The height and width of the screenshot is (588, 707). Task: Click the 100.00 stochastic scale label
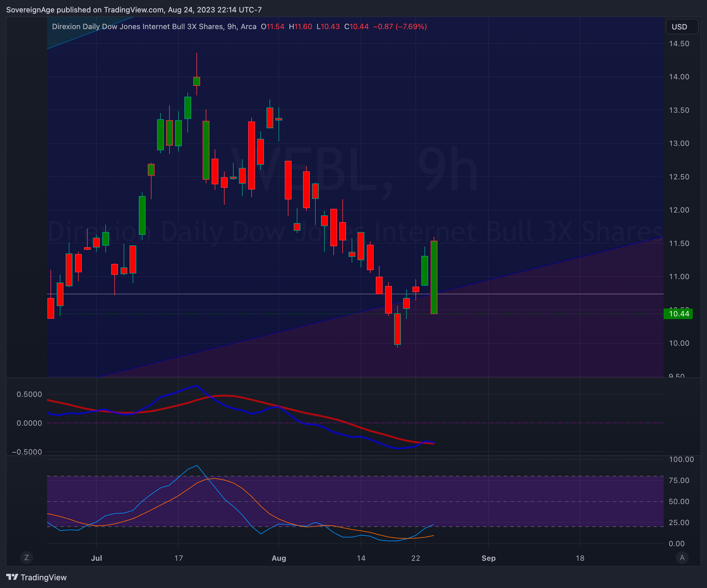[x=681, y=459]
